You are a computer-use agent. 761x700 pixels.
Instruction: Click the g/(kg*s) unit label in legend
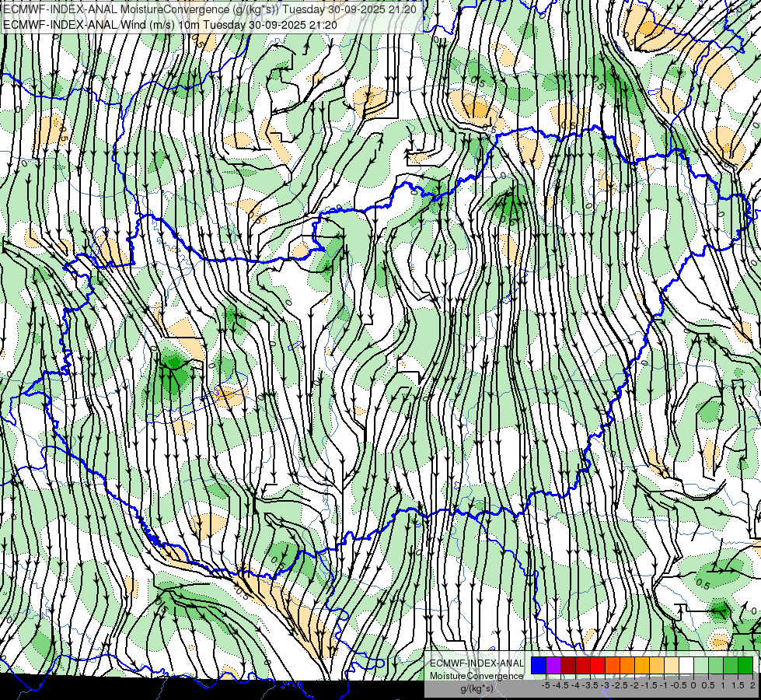tap(477, 688)
